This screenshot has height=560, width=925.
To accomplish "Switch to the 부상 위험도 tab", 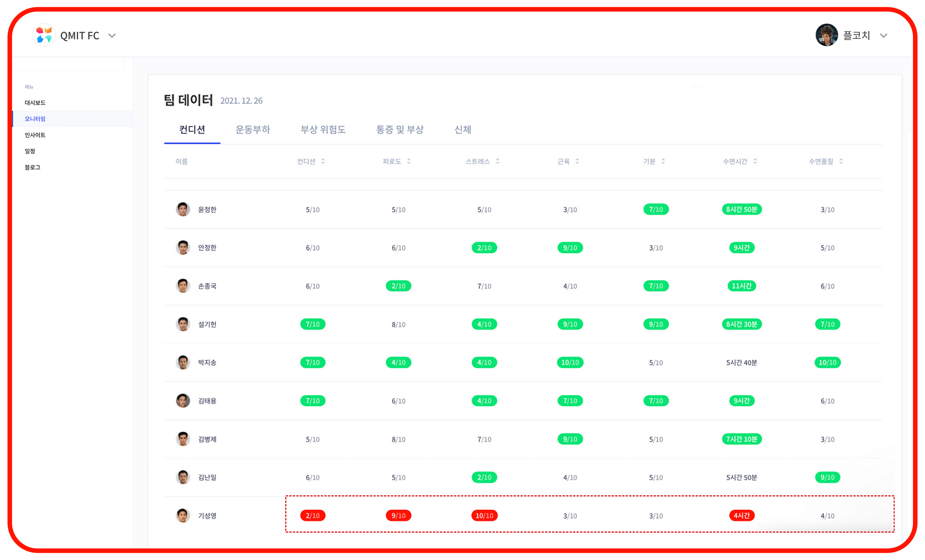I will 323,129.
